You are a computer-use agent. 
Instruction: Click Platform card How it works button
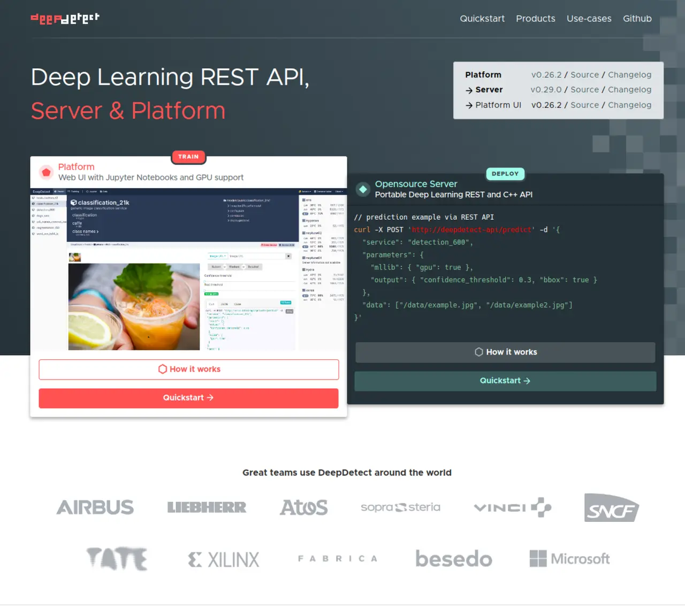[188, 369]
